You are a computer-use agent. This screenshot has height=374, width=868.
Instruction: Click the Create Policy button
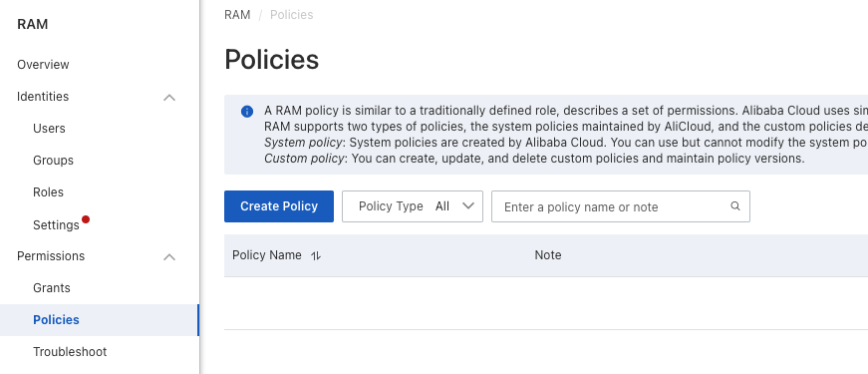pos(279,206)
